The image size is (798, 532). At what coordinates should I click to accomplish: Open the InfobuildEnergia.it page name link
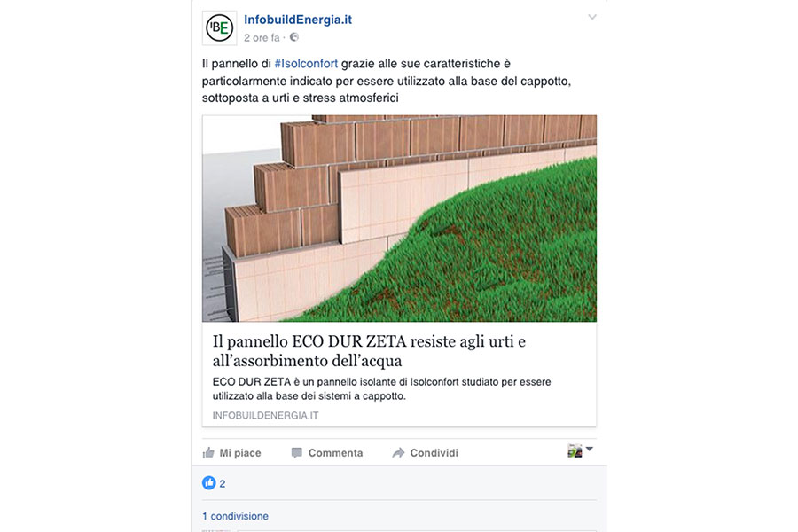click(x=298, y=20)
